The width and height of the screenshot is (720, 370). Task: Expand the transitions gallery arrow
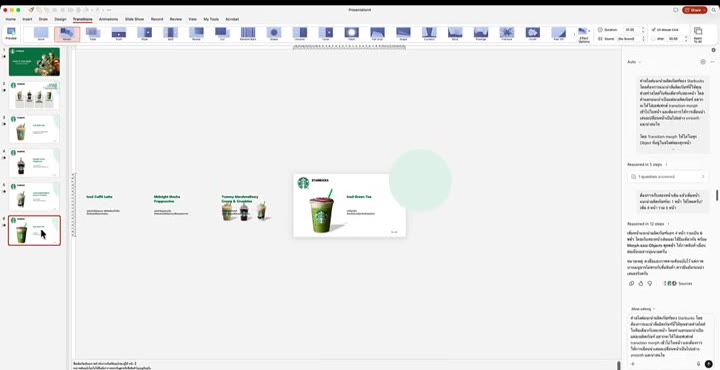point(574,34)
